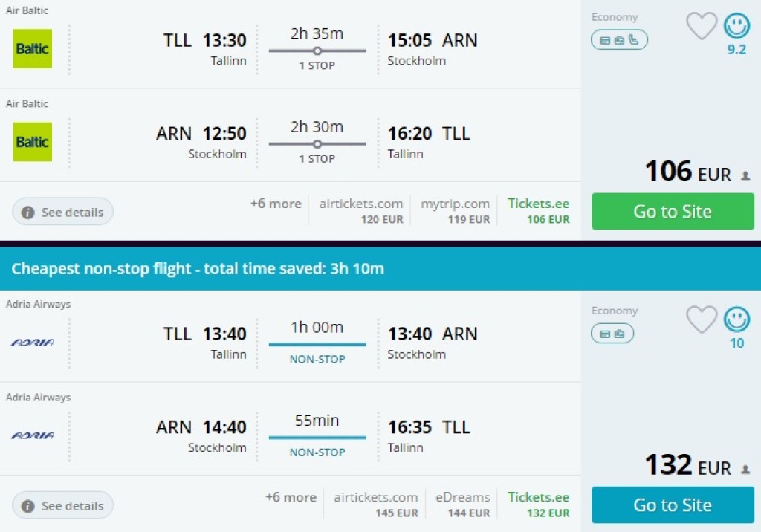Favorite the 132 EUR Adria flight
The width and height of the screenshot is (761, 532).
[701, 320]
